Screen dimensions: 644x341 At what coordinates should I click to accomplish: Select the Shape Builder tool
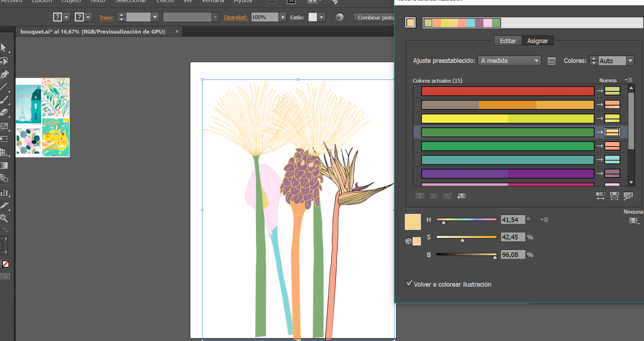(4, 178)
